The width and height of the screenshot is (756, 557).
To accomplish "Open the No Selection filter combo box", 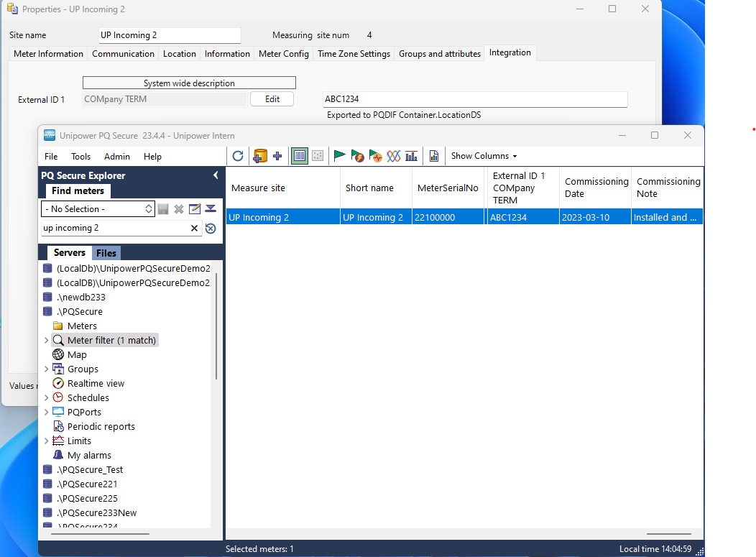I will [x=98, y=209].
